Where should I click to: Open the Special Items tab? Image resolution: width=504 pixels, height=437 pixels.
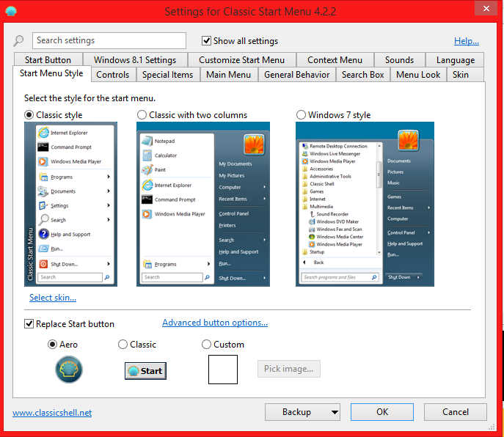point(167,75)
